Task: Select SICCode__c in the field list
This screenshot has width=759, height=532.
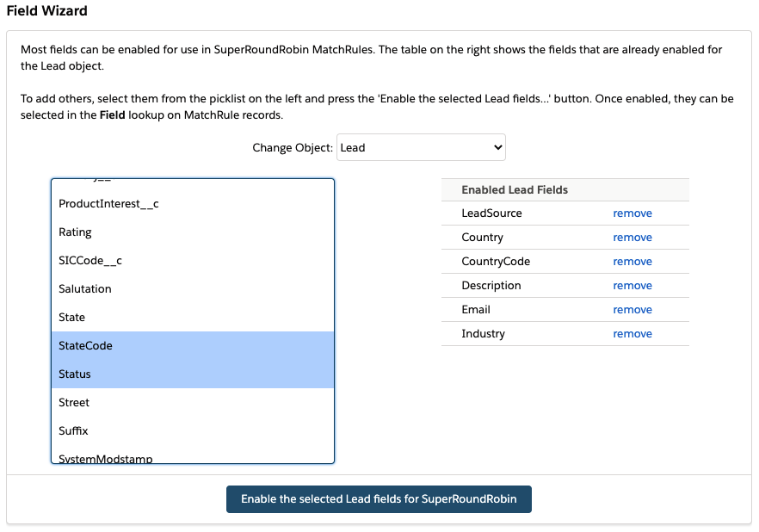Action: pos(193,261)
